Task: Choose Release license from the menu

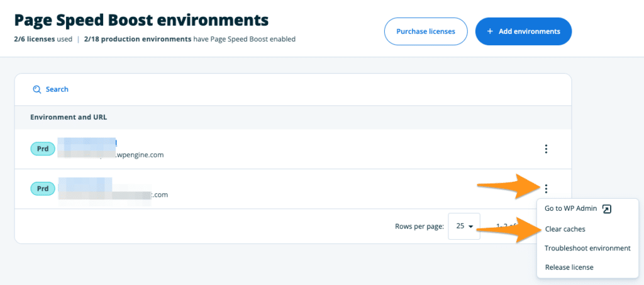Action: (x=569, y=267)
